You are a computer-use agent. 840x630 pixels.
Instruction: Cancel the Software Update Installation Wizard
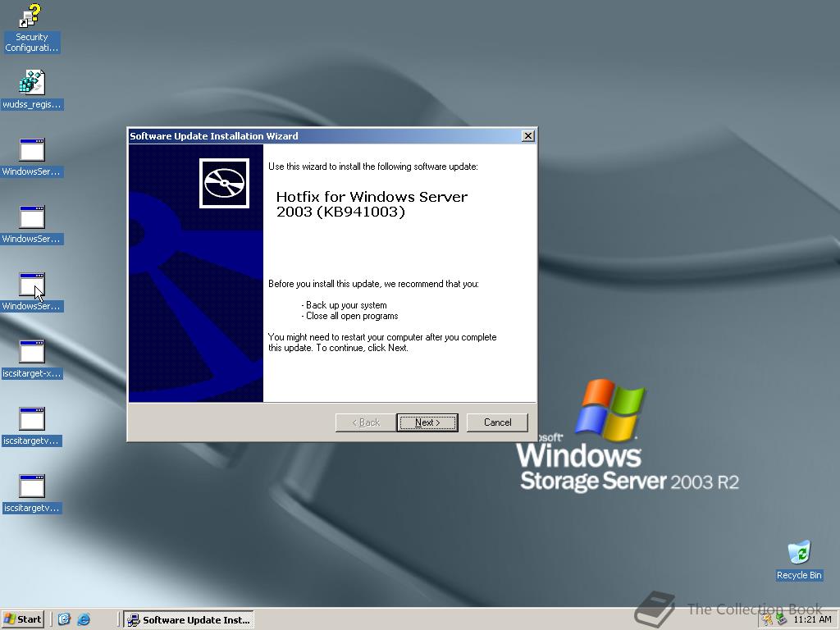point(497,422)
